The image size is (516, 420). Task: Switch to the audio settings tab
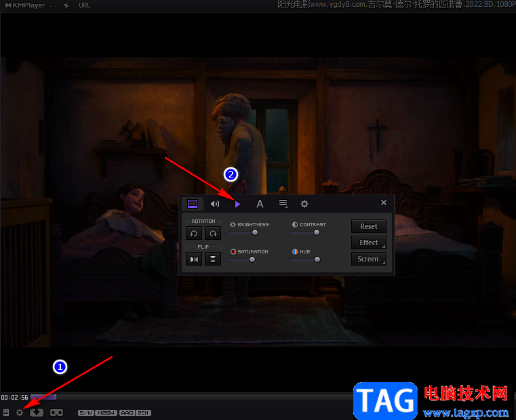[x=215, y=204]
